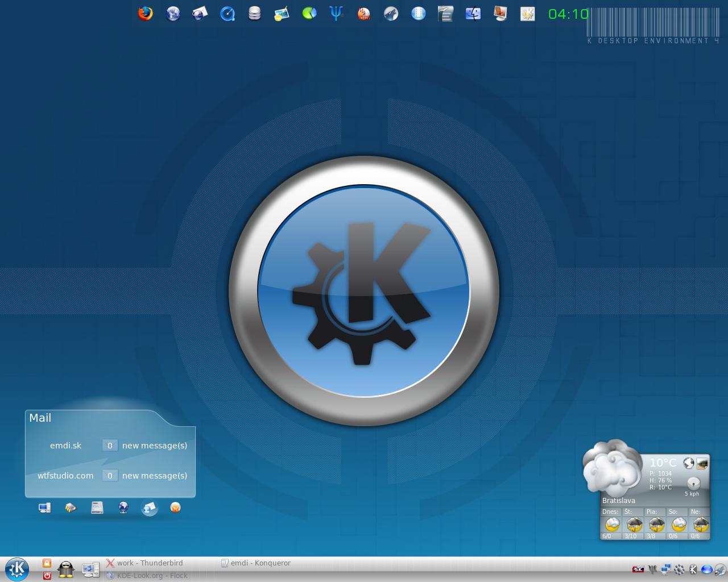Viewport: 728px width, 582px height.
Task: Select the Dnes forecast day icon
Action: pos(612,524)
